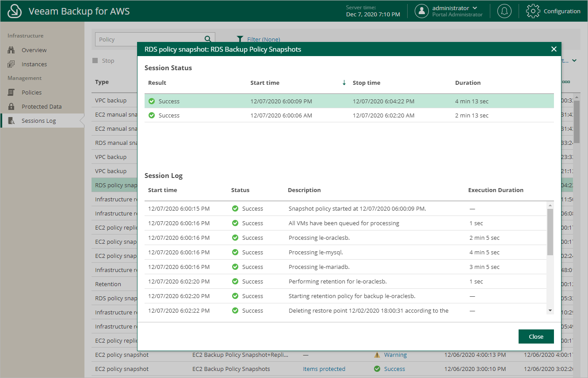Click the Instances icon in sidebar
Viewport: 588px width, 378px height.
[11, 64]
